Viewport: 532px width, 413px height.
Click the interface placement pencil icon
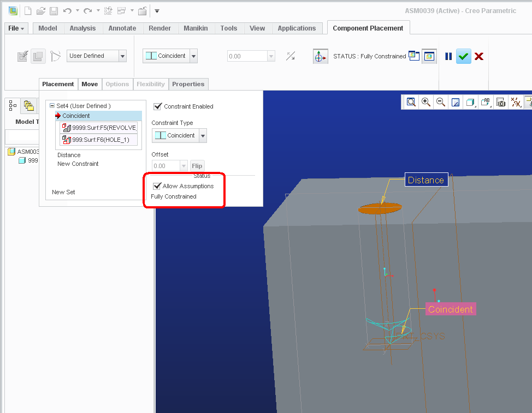click(22, 56)
